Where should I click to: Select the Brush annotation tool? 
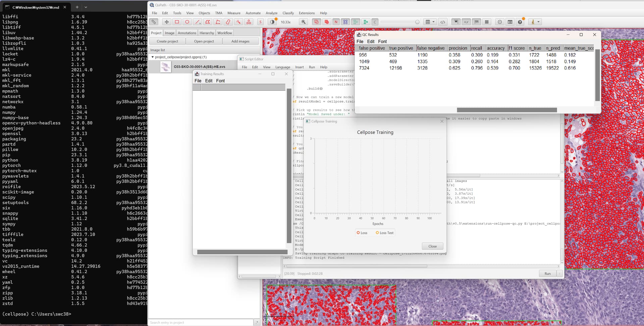[x=228, y=22]
